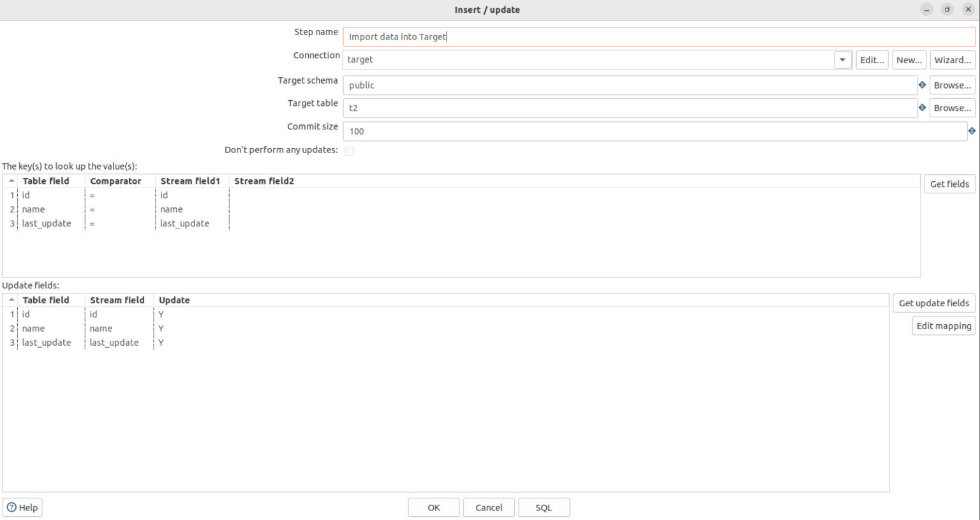Select the last_update row in Update fields
980x520 pixels.
coord(47,343)
